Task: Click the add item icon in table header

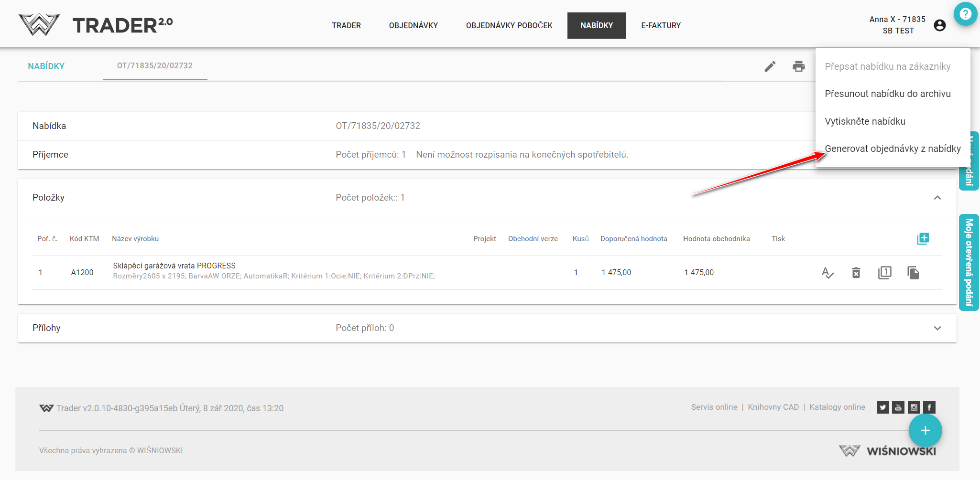Action: tap(923, 239)
